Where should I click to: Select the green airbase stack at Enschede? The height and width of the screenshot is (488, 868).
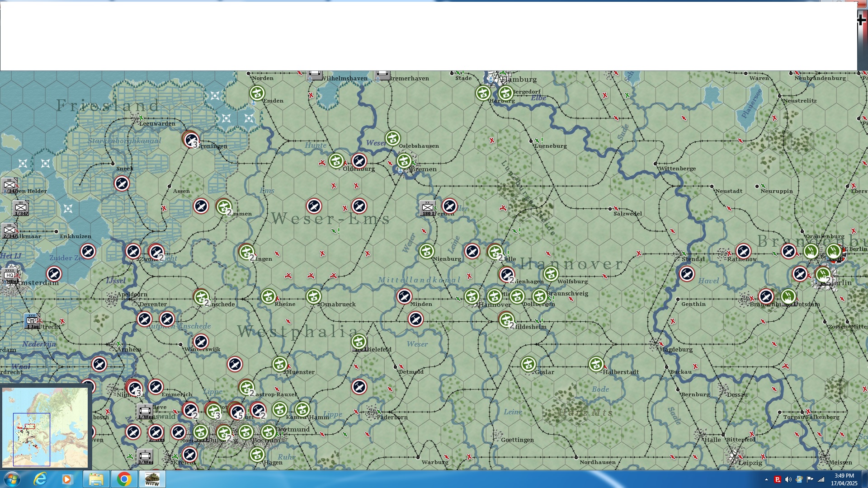coord(201,297)
